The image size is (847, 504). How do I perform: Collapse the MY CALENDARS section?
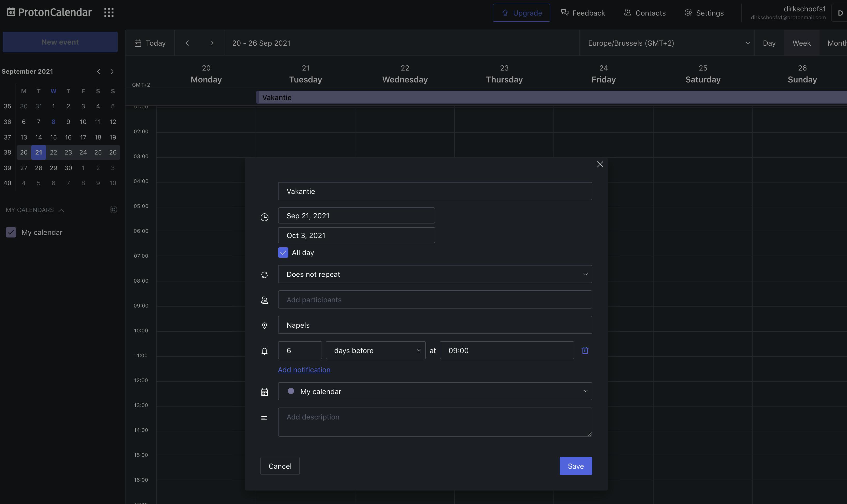61,210
